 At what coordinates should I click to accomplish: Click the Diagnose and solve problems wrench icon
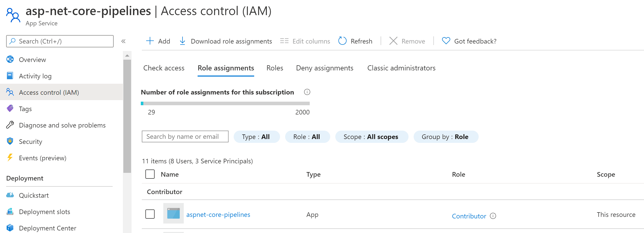pos(10,125)
